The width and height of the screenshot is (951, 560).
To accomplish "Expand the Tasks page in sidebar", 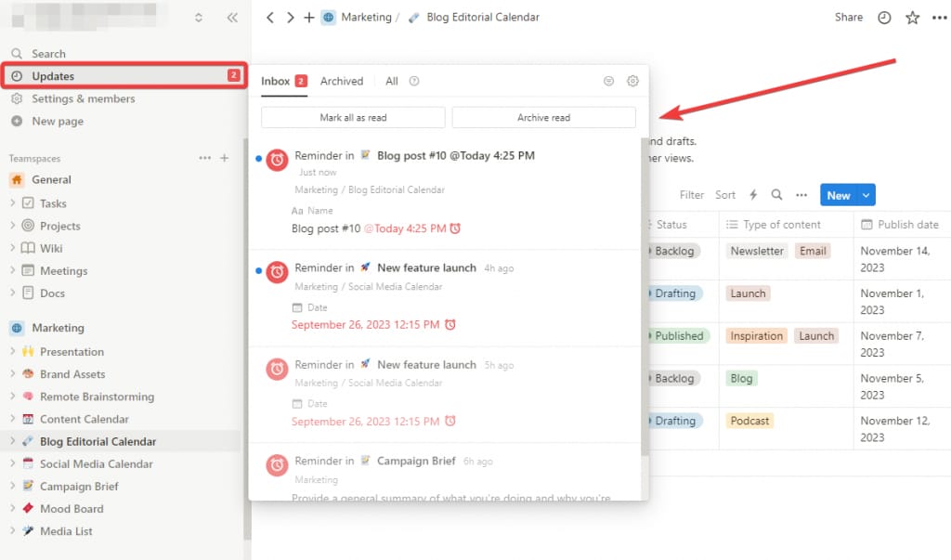I will [12, 203].
